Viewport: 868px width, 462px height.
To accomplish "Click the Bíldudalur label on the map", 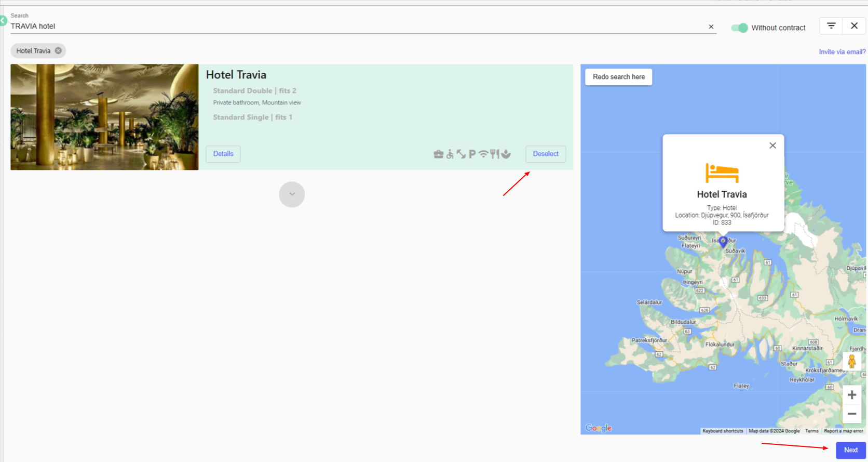I will 683,322.
